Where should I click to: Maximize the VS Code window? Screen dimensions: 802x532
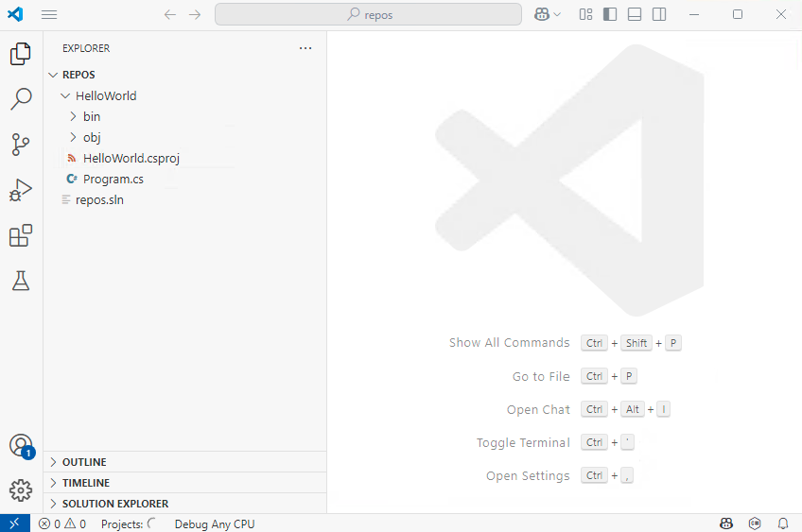[738, 14]
